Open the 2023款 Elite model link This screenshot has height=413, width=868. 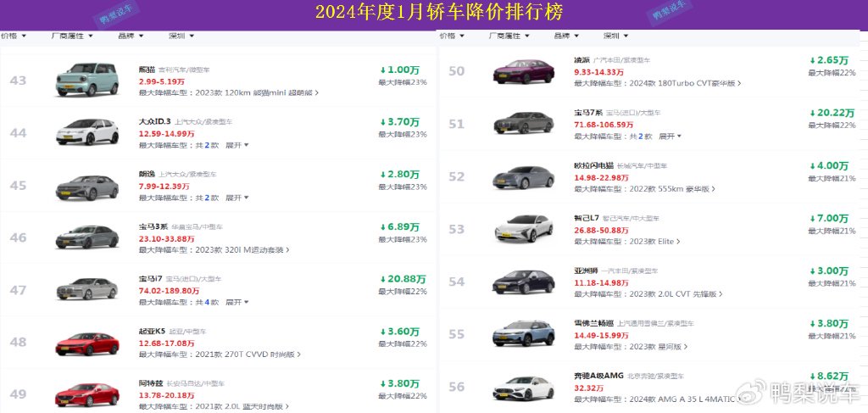click(x=655, y=242)
